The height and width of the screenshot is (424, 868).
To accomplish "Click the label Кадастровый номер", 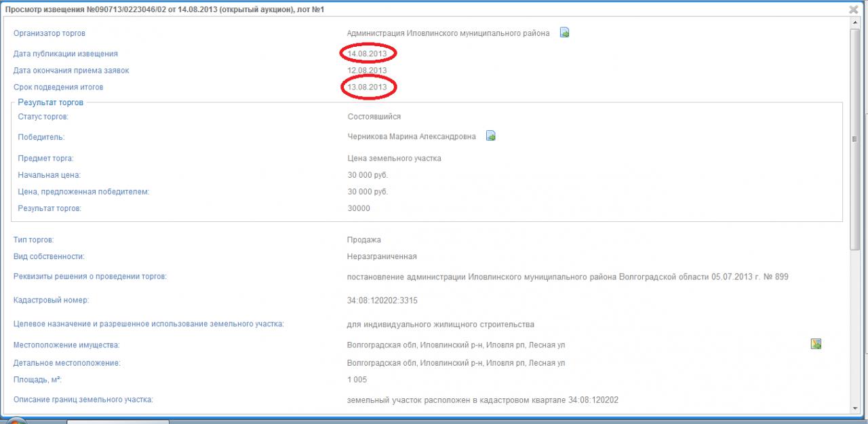I will coord(52,300).
